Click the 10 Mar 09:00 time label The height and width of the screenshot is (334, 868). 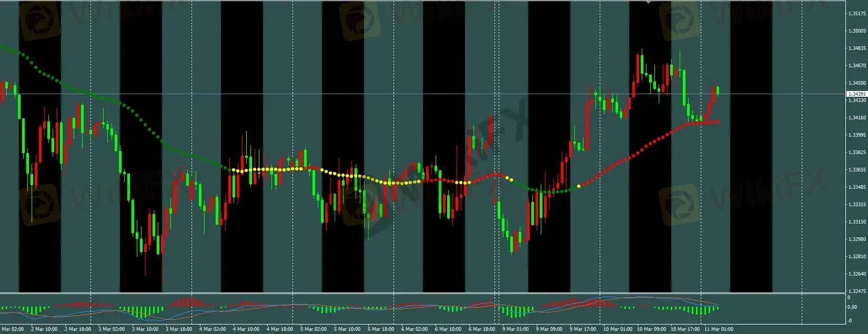tap(651, 329)
